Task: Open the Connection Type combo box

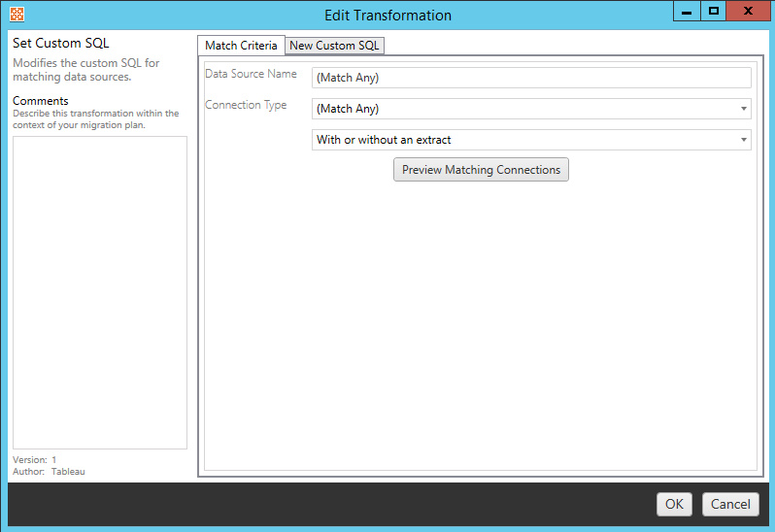Action: 524,109
